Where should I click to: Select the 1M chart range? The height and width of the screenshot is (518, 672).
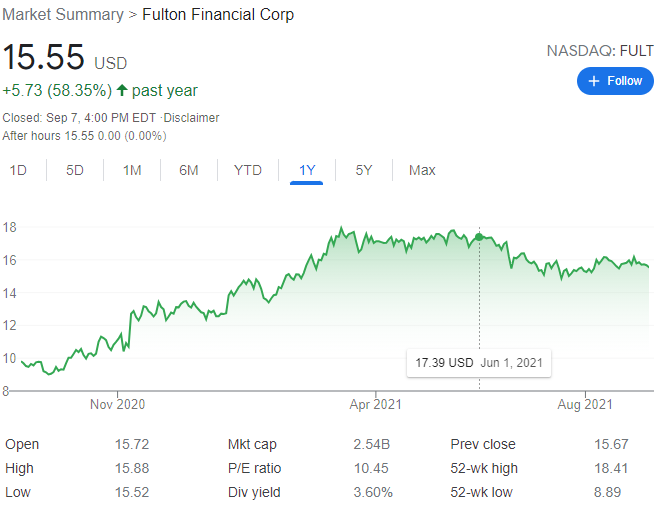132,170
